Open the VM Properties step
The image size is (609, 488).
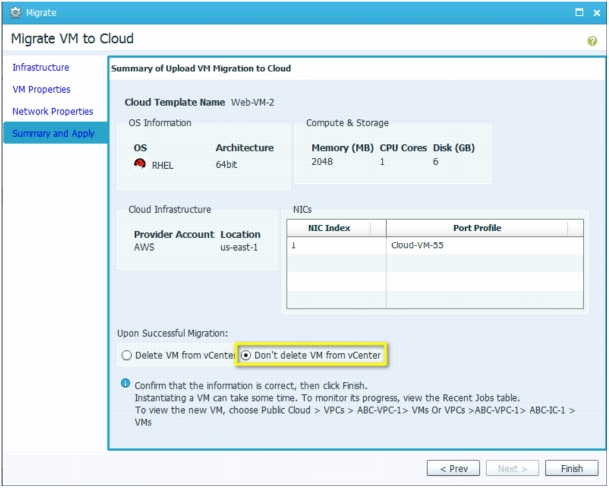tap(41, 90)
